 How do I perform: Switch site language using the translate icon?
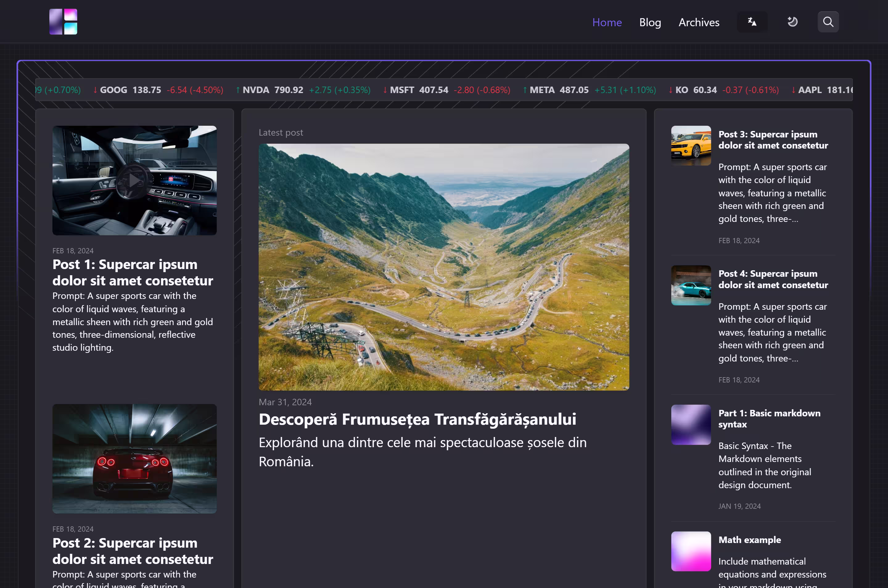[x=752, y=22]
